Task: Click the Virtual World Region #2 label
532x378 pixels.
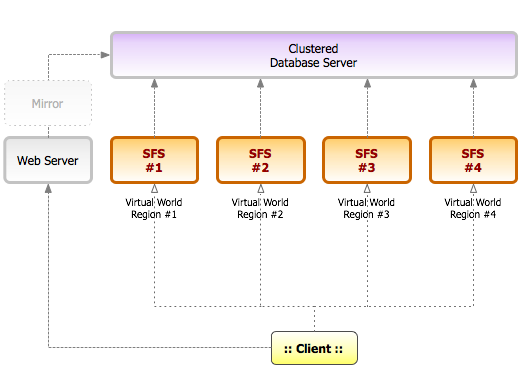Action: pyautogui.click(x=260, y=208)
